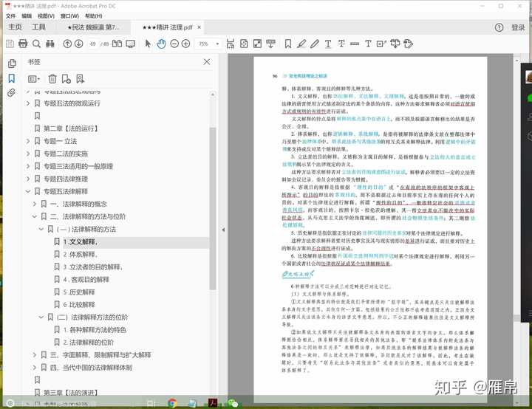Viewport: 532px width, 409px height.
Task: Delete selected bookmark with the trash icon
Action: pyautogui.click(x=52, y=78)
